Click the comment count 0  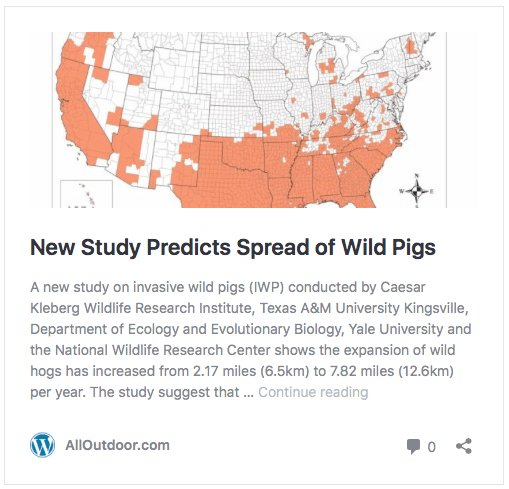click(431, 447)
